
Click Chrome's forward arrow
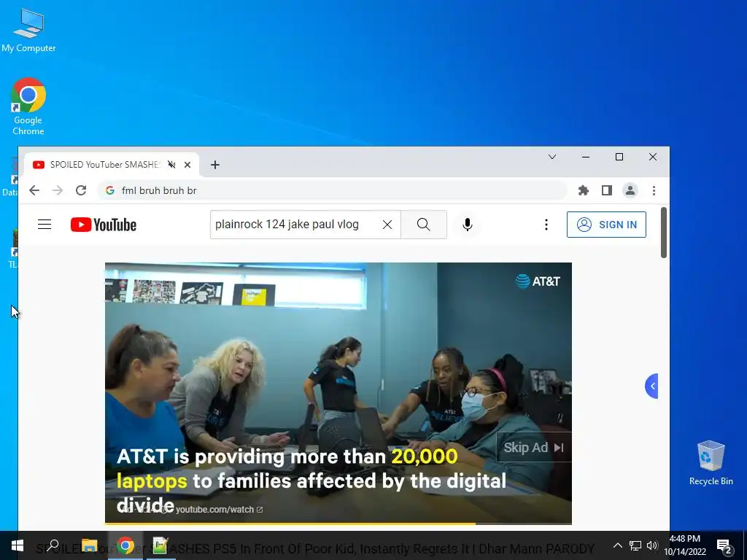58,190
